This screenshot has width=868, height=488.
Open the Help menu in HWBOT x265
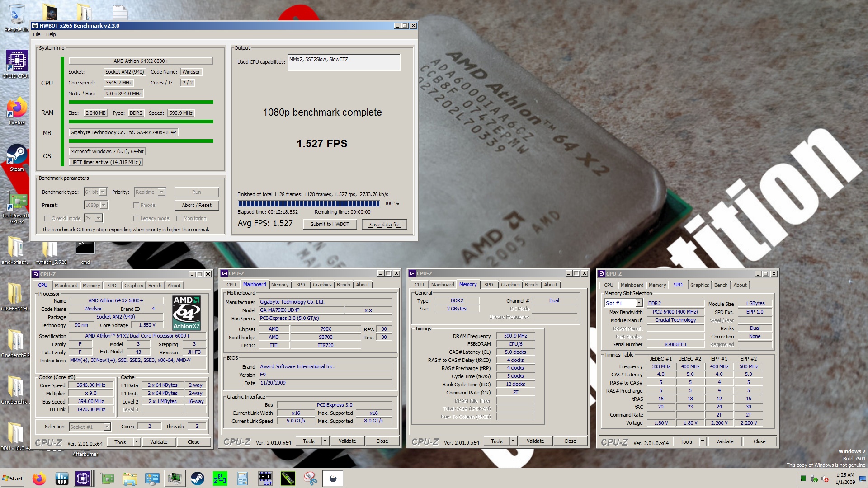(51, 34)
